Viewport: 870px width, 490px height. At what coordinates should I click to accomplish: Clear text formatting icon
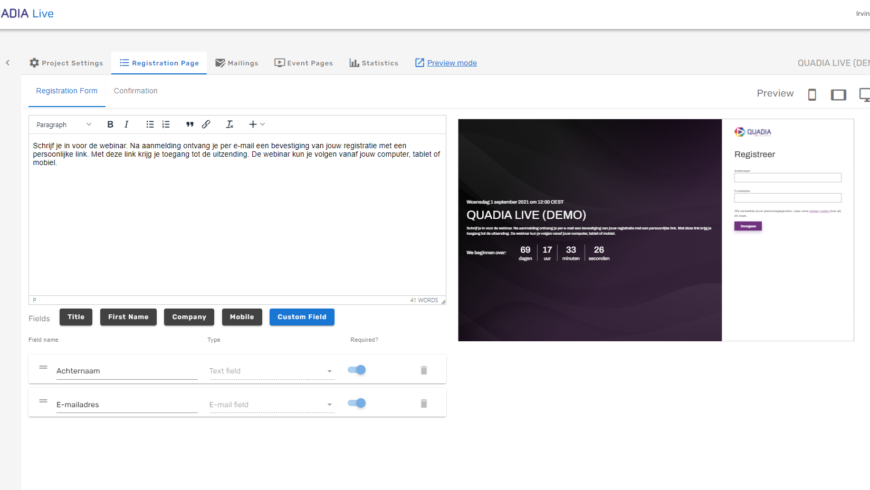click(x=229, y=124)
